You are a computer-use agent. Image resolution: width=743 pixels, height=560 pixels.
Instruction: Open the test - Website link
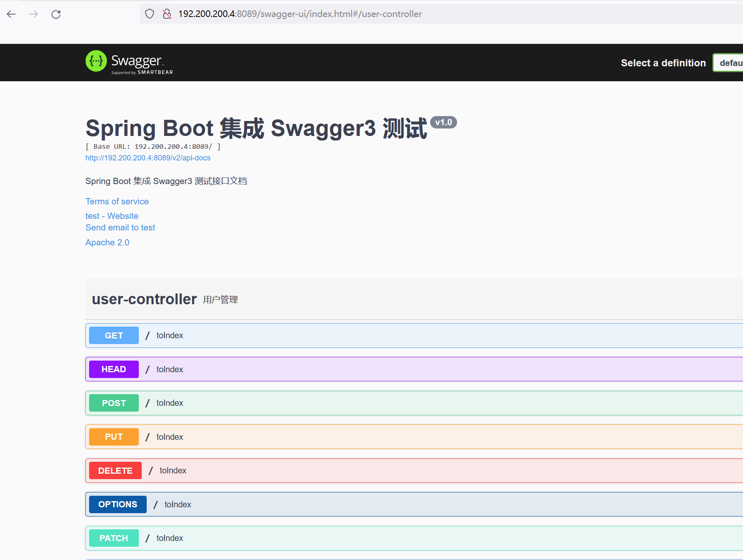[x=112, y=216]
